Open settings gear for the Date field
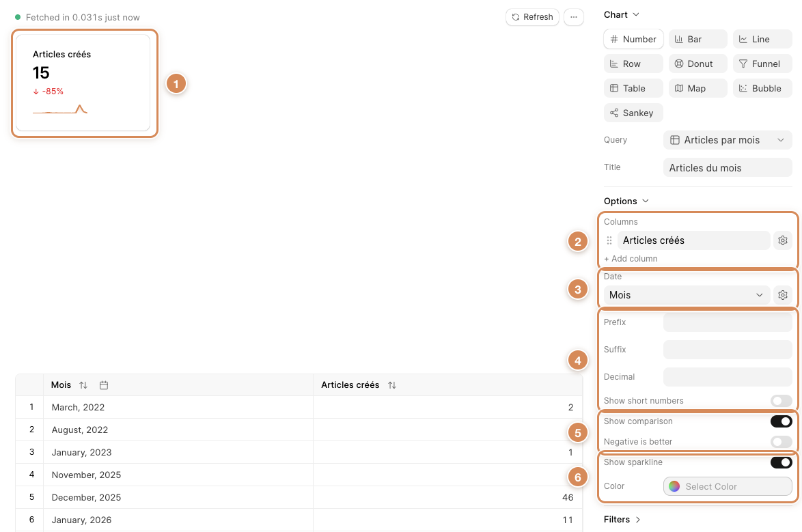802x532 pixels. [783, 295]
